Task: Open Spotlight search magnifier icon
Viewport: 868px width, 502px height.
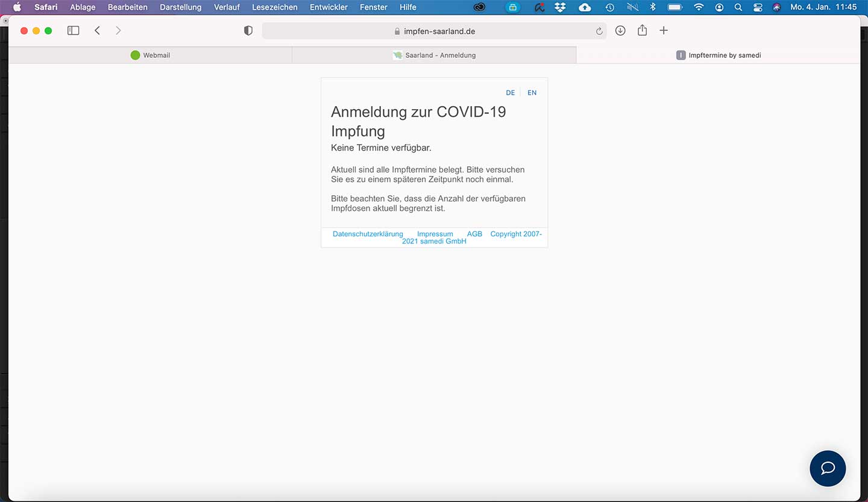Action: click(x=738, y=7)
